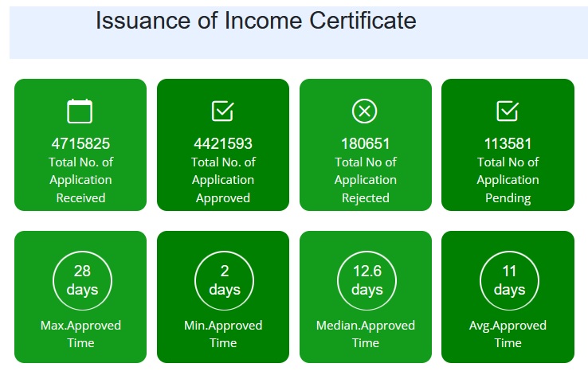
Task: Open the 113581 pending count
Action: click(508, 144)
